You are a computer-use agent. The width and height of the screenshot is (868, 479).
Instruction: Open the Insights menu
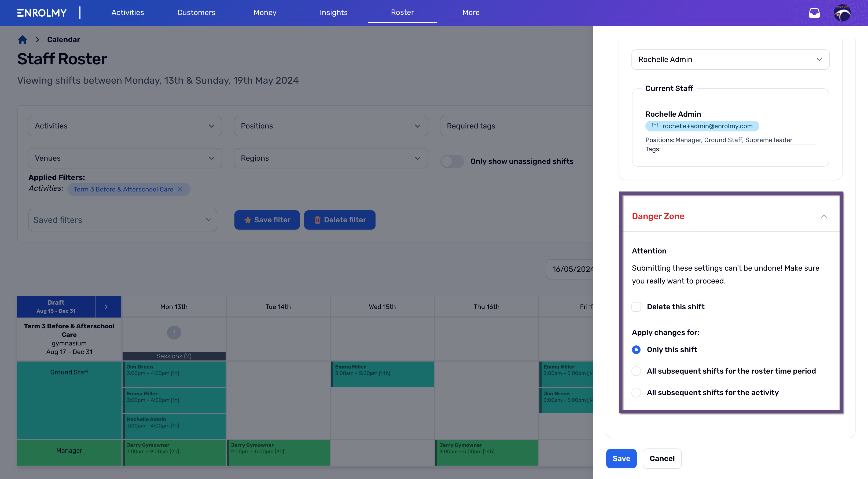pyautogui.click(x=333, y=12)
